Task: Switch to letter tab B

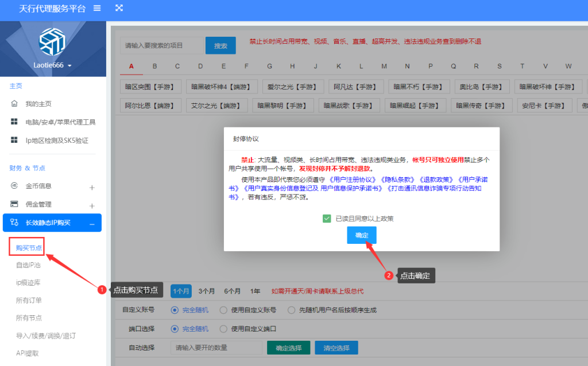Action: (154, 67)
